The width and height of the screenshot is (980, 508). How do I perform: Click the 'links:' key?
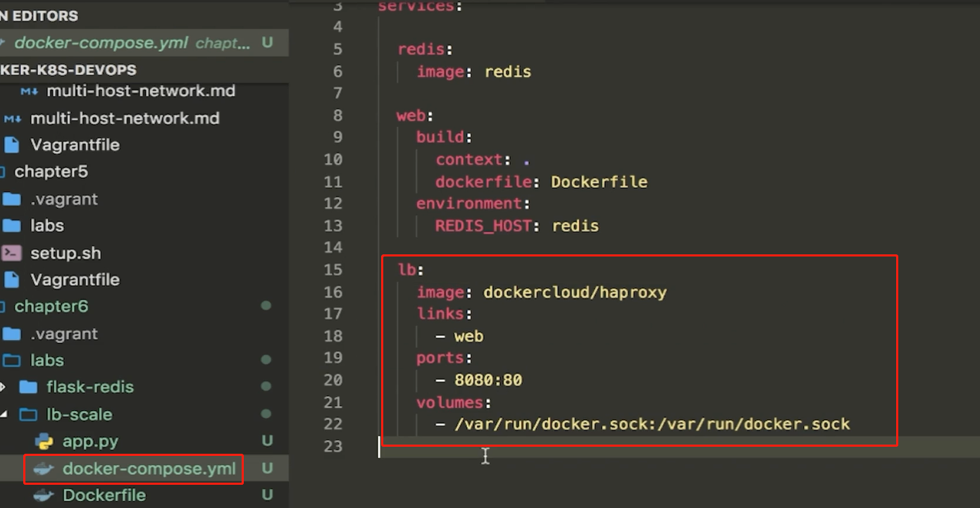click(x=444, y=314)
